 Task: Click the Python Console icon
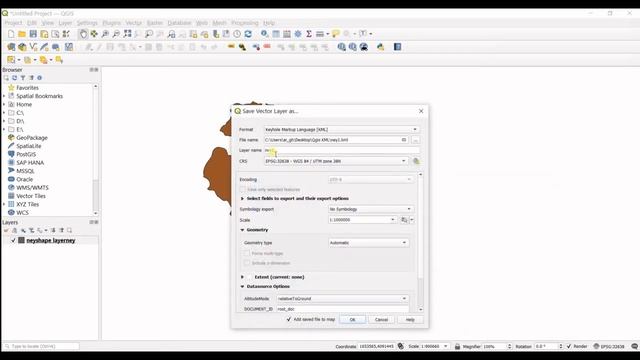(380, 47)
